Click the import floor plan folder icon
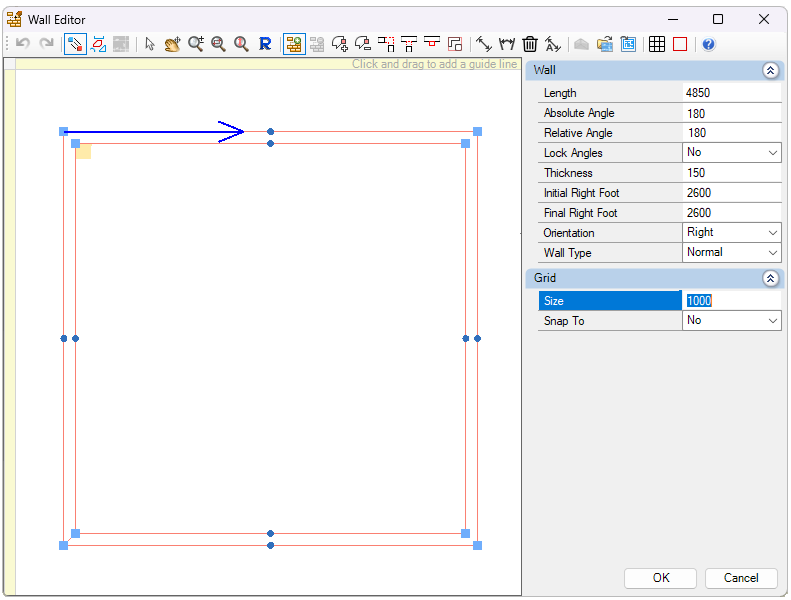The image size is (791, 600). tap(605, 44)
